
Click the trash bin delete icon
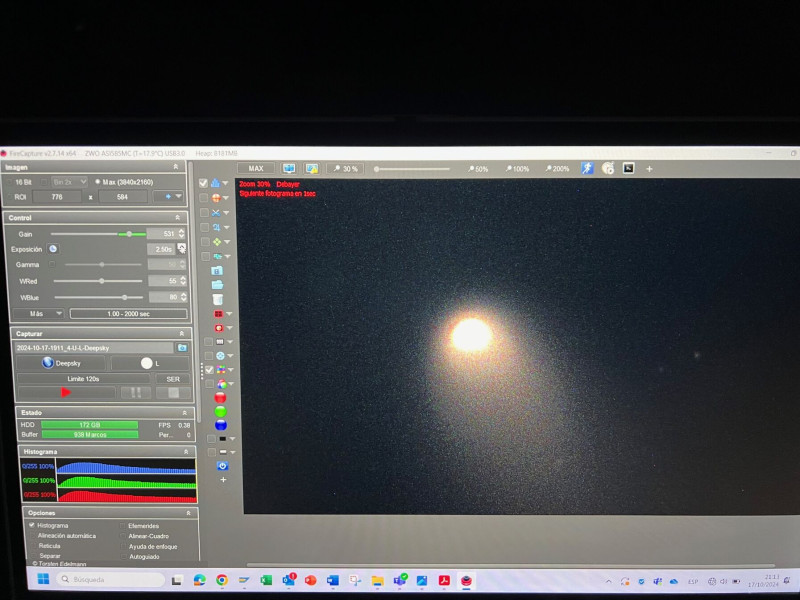coord(218,299)
